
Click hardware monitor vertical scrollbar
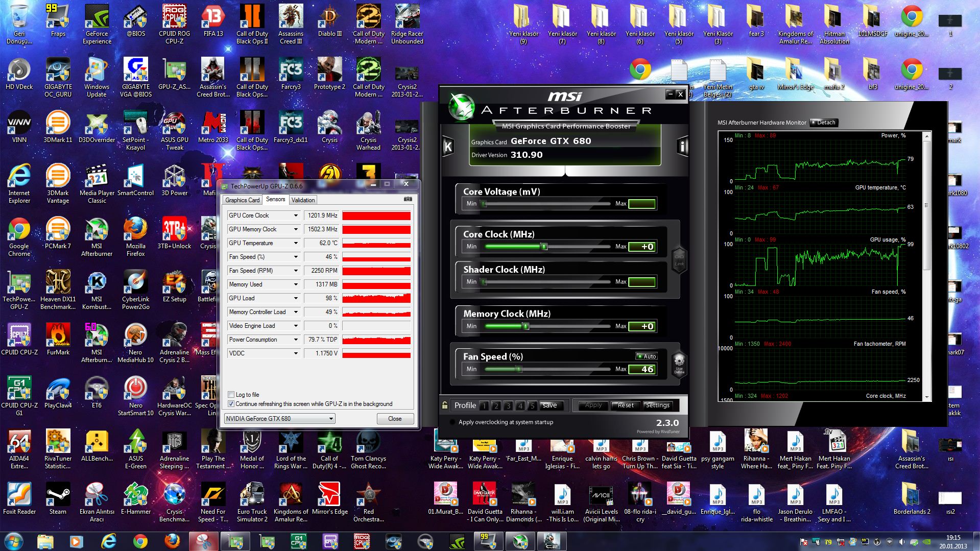pyautogui.click(x=926, y=266)
